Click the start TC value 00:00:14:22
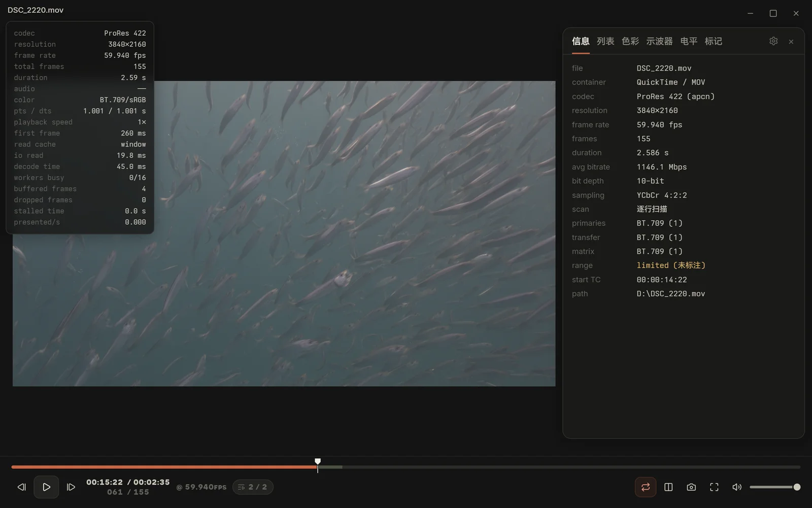The image size is (812, 508). tap(662, 280)
